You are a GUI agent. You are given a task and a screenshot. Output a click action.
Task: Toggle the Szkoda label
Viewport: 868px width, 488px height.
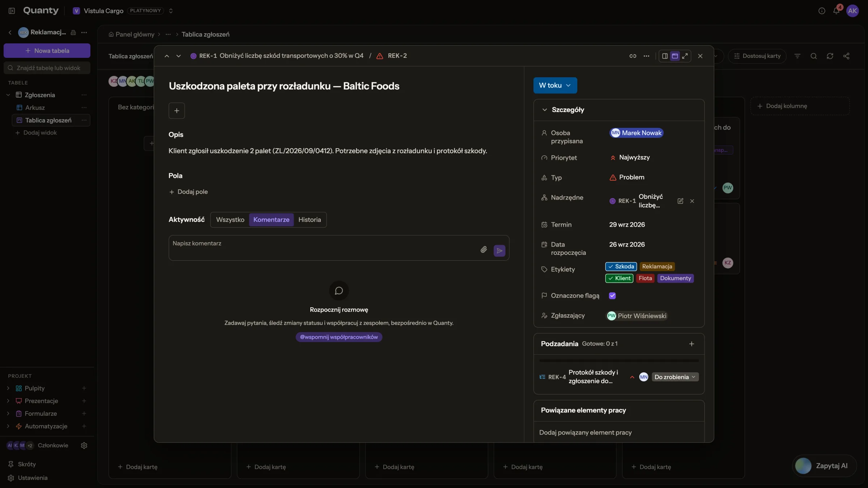click(621, 266)
